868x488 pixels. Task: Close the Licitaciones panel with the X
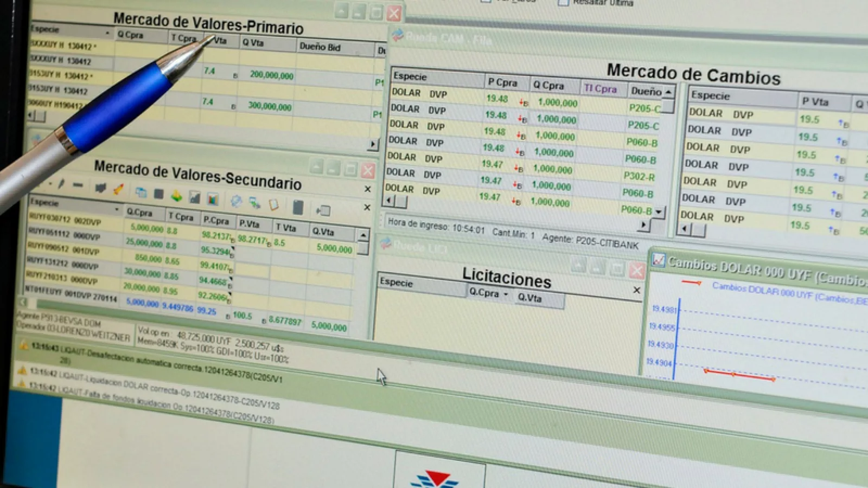click(637, 291)
